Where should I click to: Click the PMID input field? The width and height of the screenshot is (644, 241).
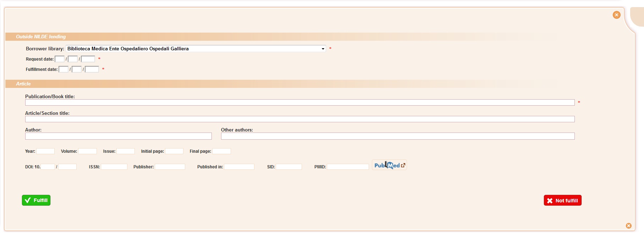click(348, 167)
